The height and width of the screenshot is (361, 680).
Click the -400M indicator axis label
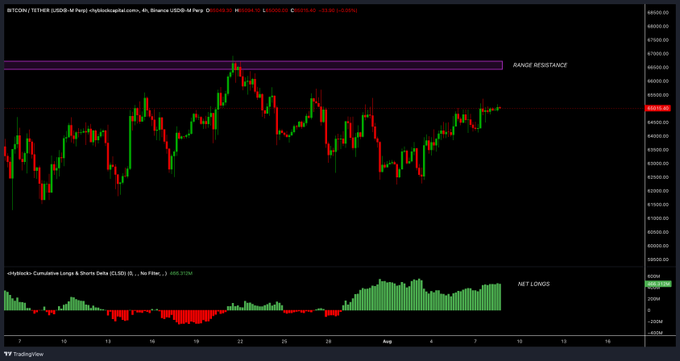(654, 333)
